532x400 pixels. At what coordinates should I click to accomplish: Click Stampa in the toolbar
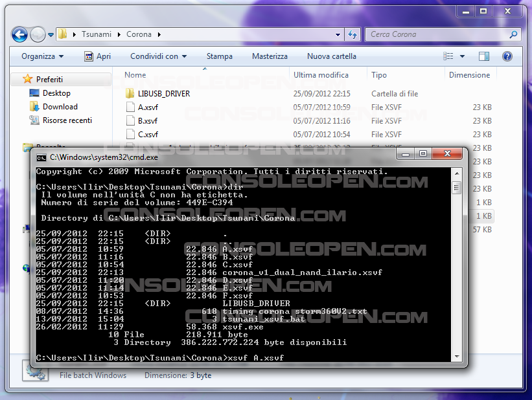(x=220, y=56)
